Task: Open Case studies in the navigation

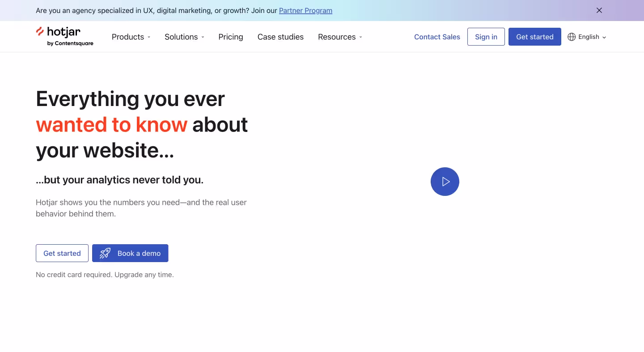Action: click(280, 37)
